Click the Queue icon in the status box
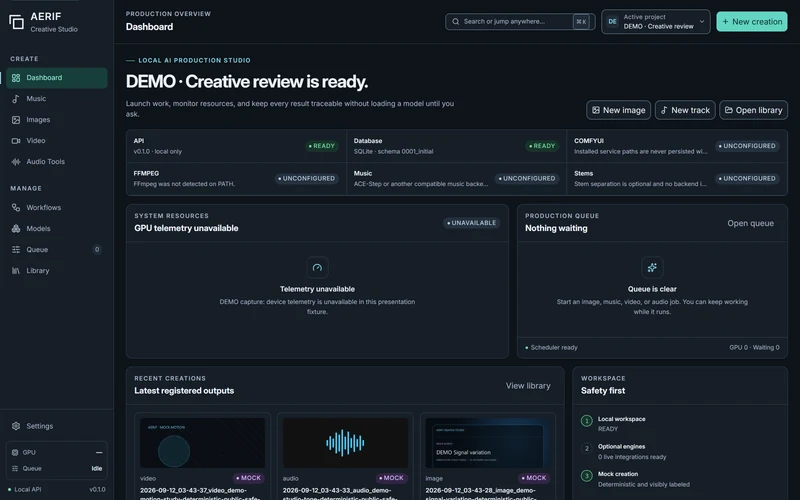The width and height of the screenshot is (800, 500). pos(15,468)
